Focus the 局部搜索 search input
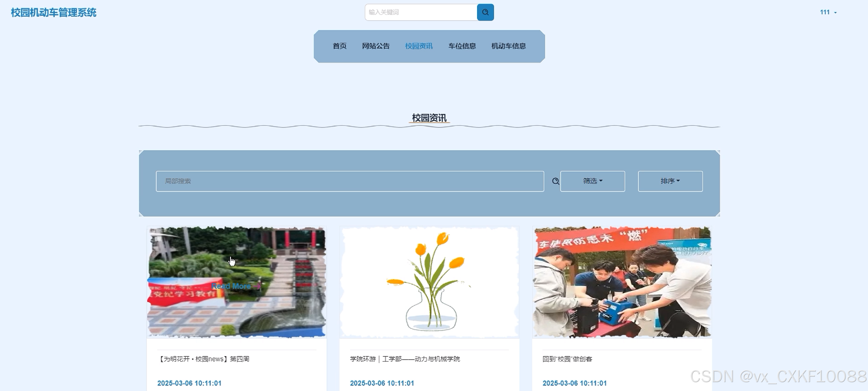Viewport: 868px width, 391px height. (x=350, y=182)
